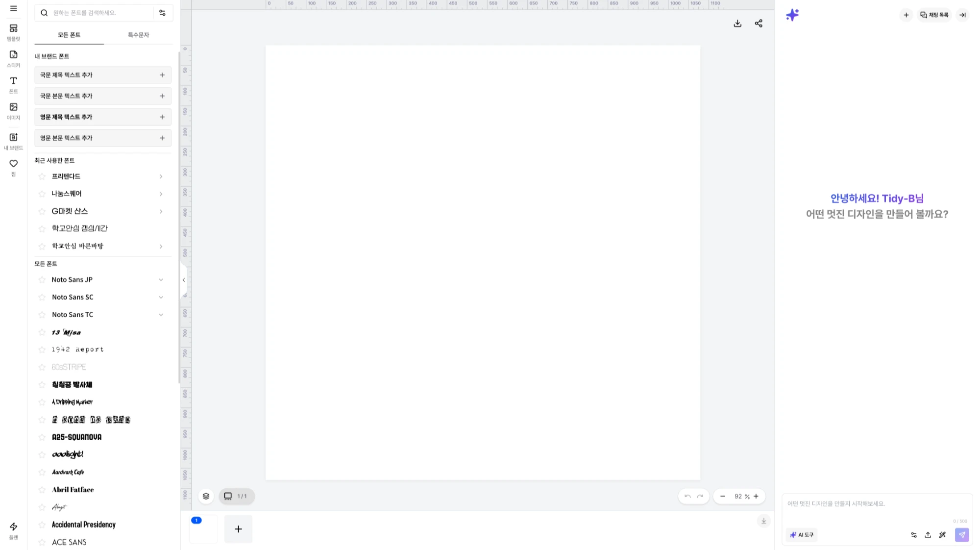980x550 pixels.
Task: Zoom out with the minus button
Action: click(x=723, y=496)
